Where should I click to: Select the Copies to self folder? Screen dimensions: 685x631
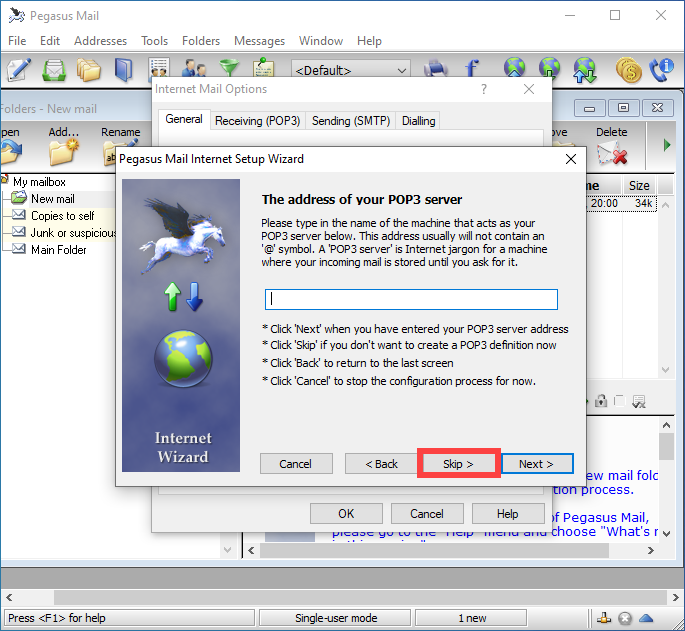click(62, 216)
